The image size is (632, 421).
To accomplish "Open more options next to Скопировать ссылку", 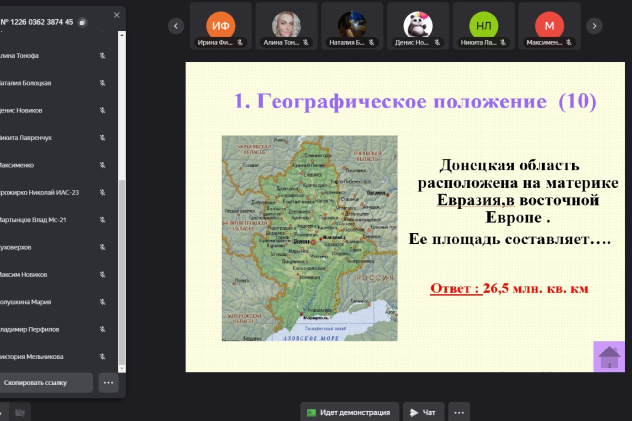I will [x=108, y=383].
